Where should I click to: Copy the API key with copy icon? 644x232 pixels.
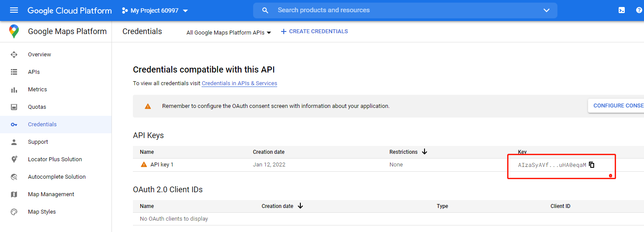pyautogui.click(x=592, y=165)
